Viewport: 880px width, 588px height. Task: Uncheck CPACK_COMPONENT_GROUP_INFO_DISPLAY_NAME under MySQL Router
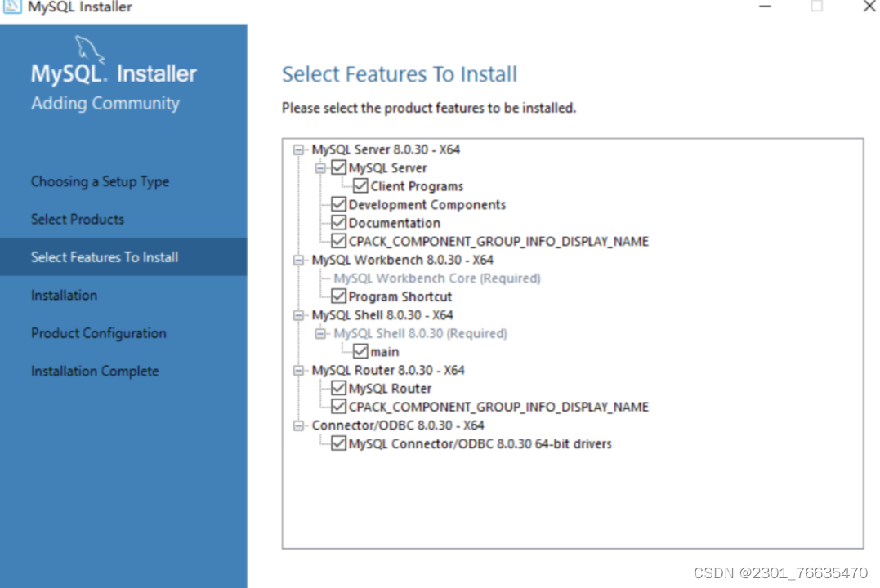coord(338,407)
